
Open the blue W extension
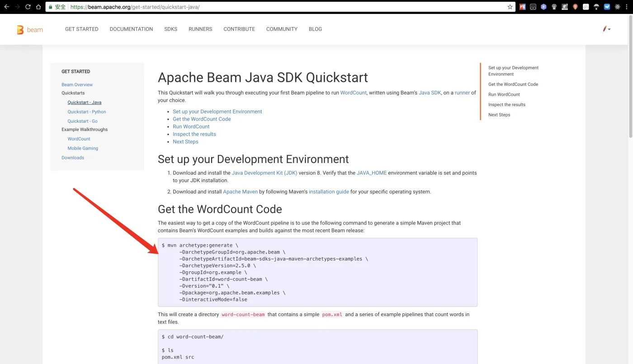click(607, 7)
